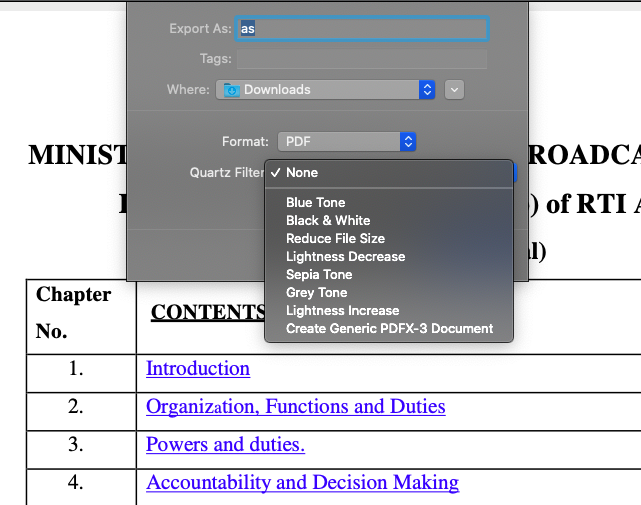641x505 pixels.
Task: Click chapter number '1.' cell
Action: 81,373
